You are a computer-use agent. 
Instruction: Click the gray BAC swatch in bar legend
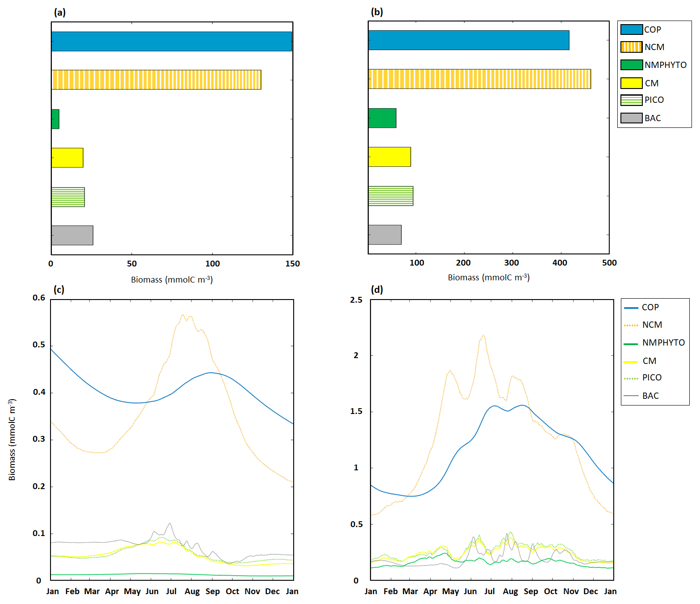pyautogui.click(x=631, y=118)
